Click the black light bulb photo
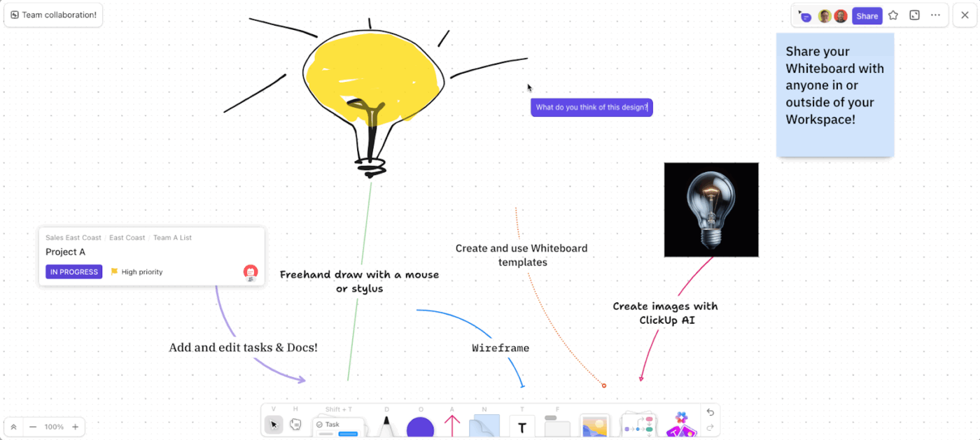 click(x=711, y=209)
